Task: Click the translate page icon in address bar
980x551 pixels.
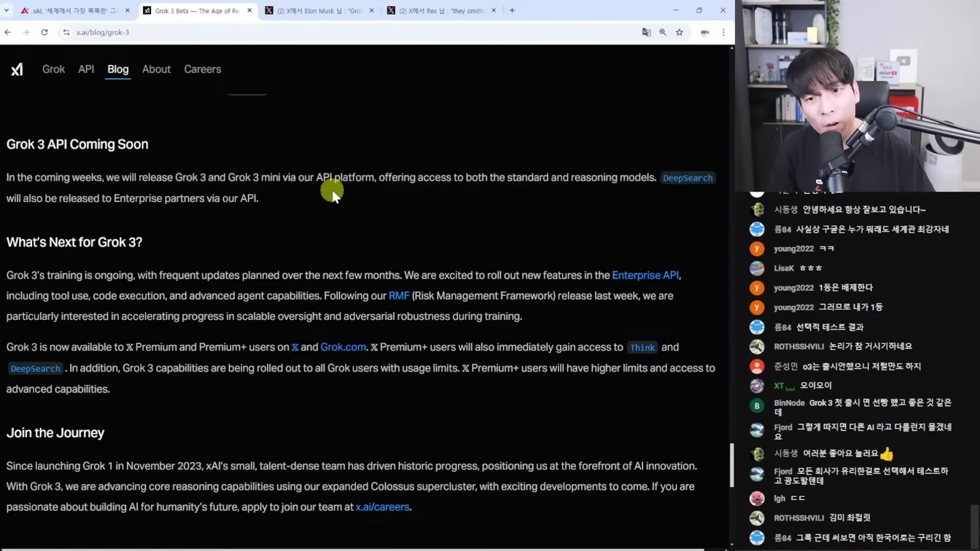Action: 646,32
